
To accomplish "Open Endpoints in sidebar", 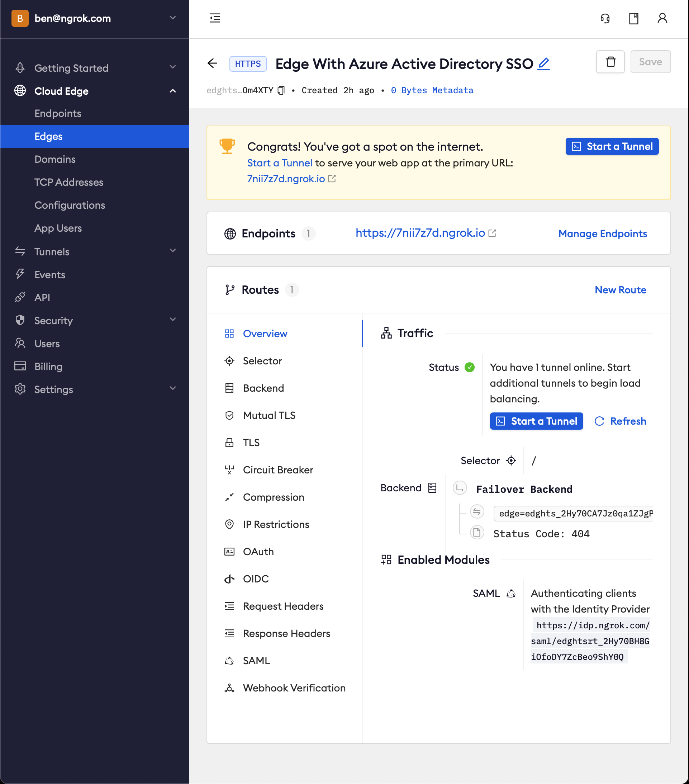I will coord(95,114).
